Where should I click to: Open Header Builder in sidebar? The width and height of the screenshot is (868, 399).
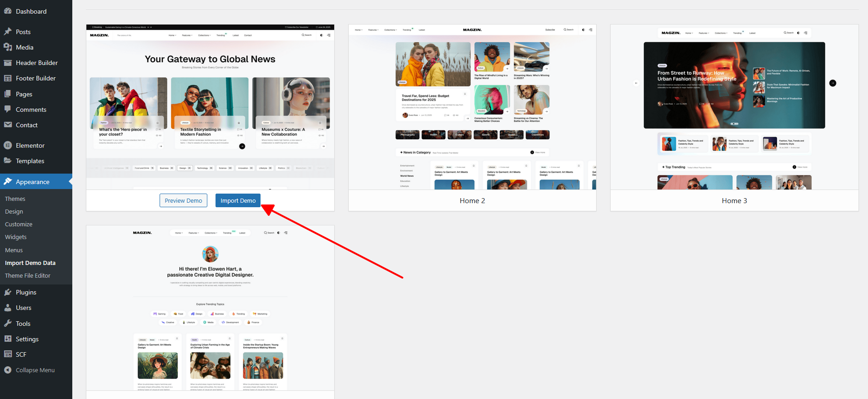click(x=36, y=63)
